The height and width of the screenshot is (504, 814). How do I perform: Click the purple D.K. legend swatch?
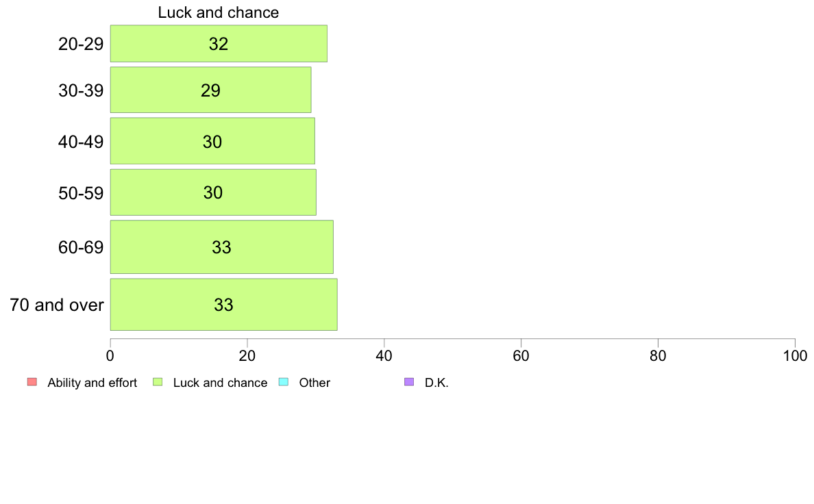(409, 382)
